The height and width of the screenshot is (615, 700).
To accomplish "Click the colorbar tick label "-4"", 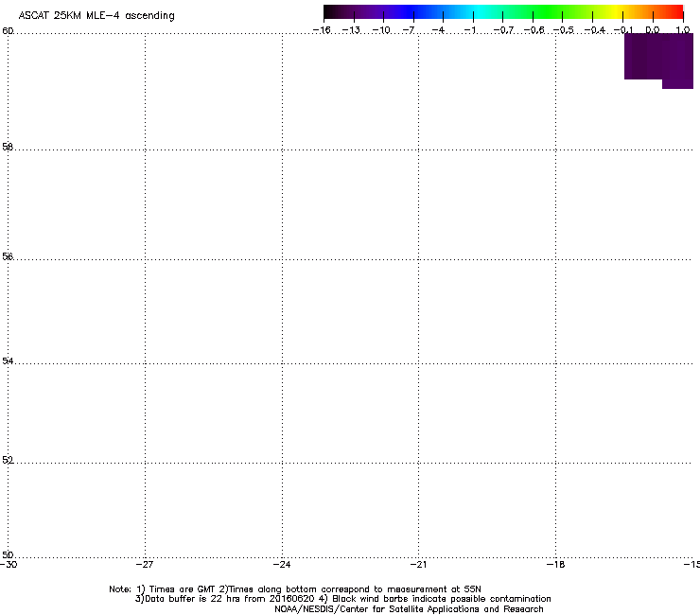I will pos(439,30).
